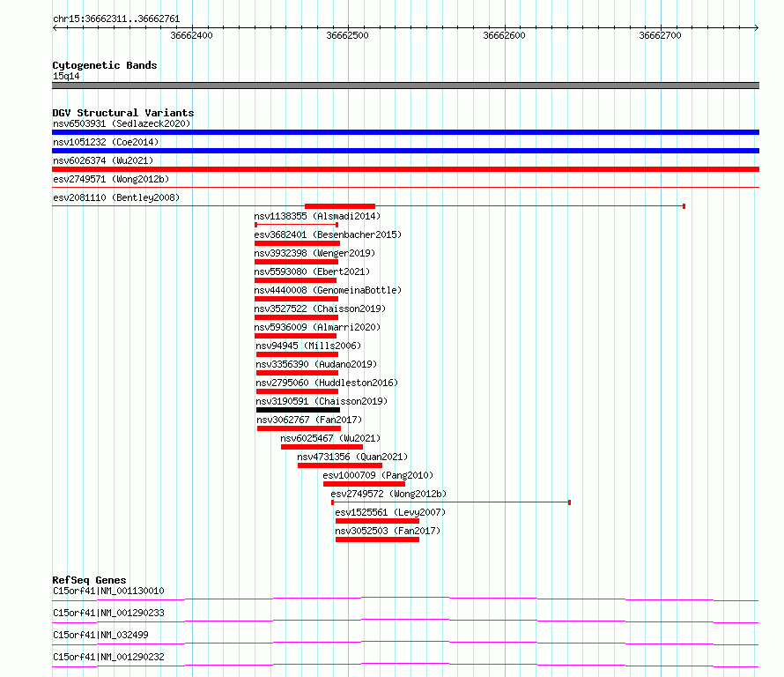Click the ruler's right arrowhead
The height and width of the screenshot is (677, 784).
757,28
